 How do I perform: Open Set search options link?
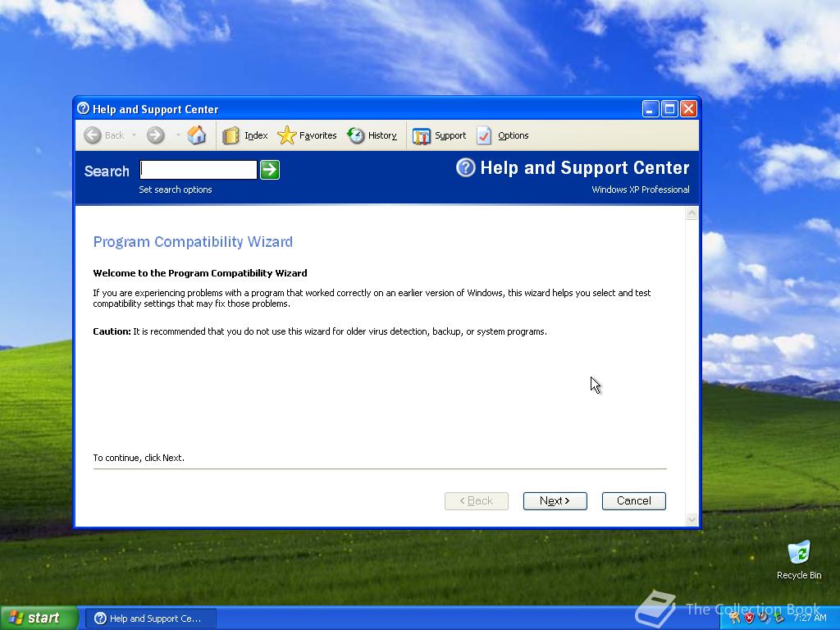176,189
